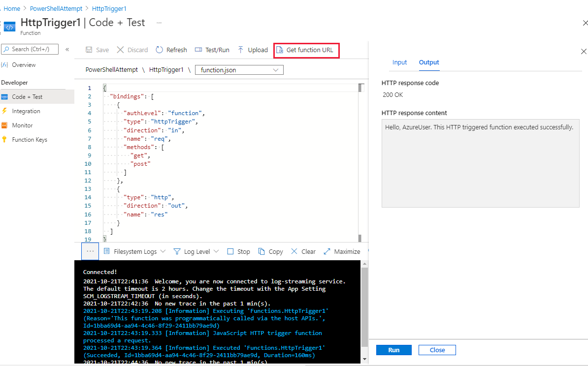Get the function URL
Viewport: 588px width, 366px height.
[x=306, y=50]
